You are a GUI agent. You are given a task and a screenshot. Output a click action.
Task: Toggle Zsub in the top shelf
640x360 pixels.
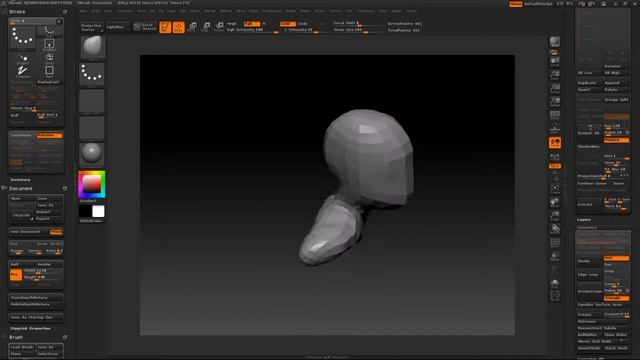[x=303, y=24]
